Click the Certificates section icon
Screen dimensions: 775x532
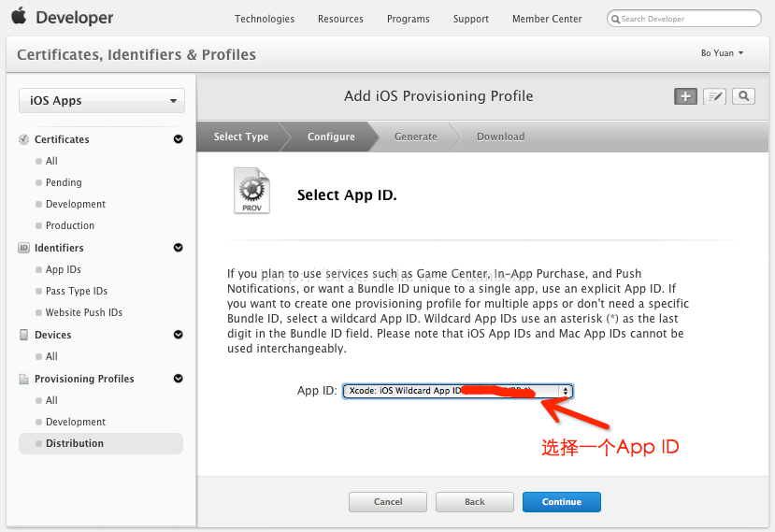(24, 139)
